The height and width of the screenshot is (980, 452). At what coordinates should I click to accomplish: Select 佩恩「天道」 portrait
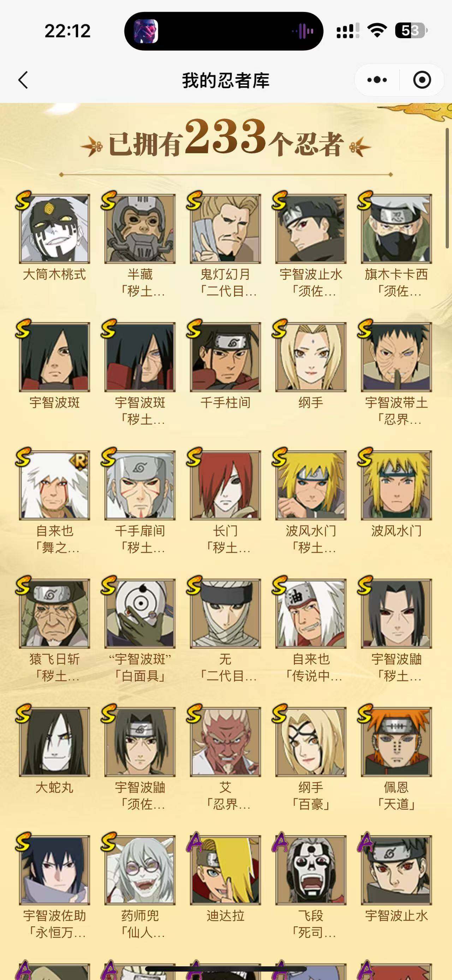397,742
